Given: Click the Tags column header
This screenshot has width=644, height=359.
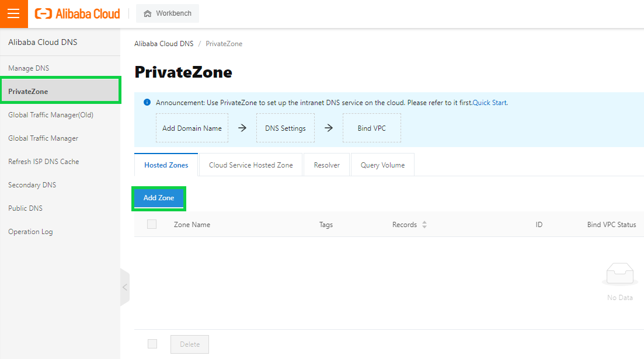Looking at the screenshot, I should tap(326, 225).
